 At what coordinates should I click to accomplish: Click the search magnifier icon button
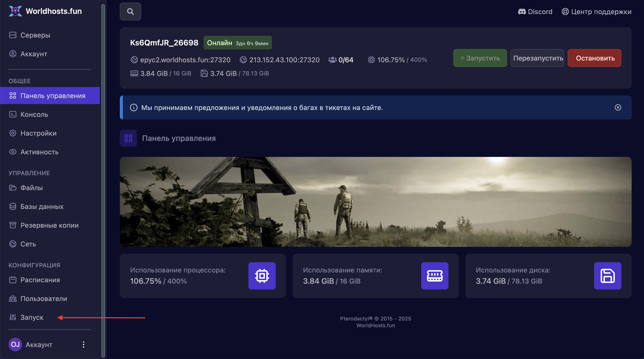pos(130,12)
